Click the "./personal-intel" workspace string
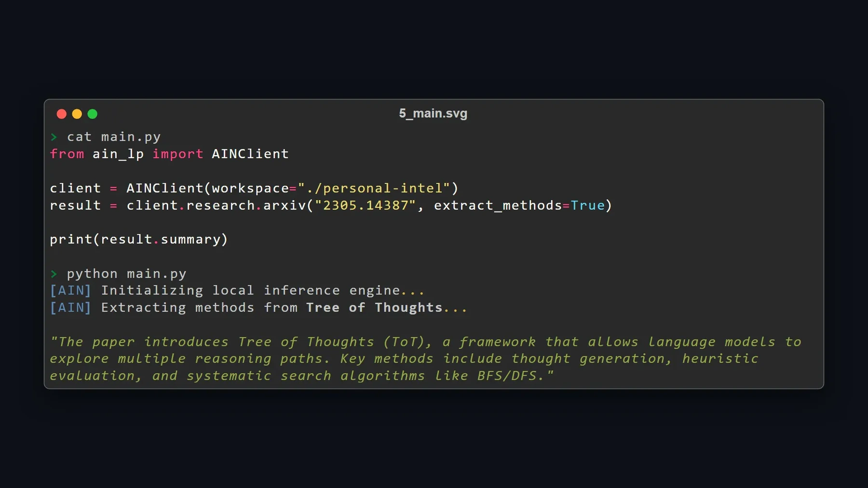Screen dimensions: 868x488 [374, 188]
